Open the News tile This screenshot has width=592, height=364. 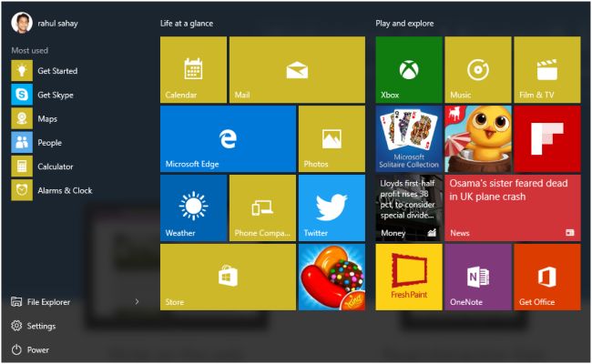(513, 207)
